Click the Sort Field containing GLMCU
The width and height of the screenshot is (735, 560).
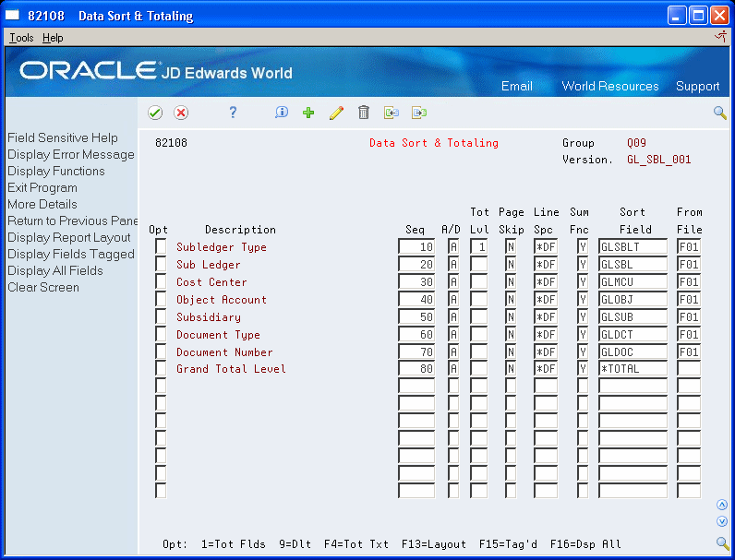coord(633,282)
